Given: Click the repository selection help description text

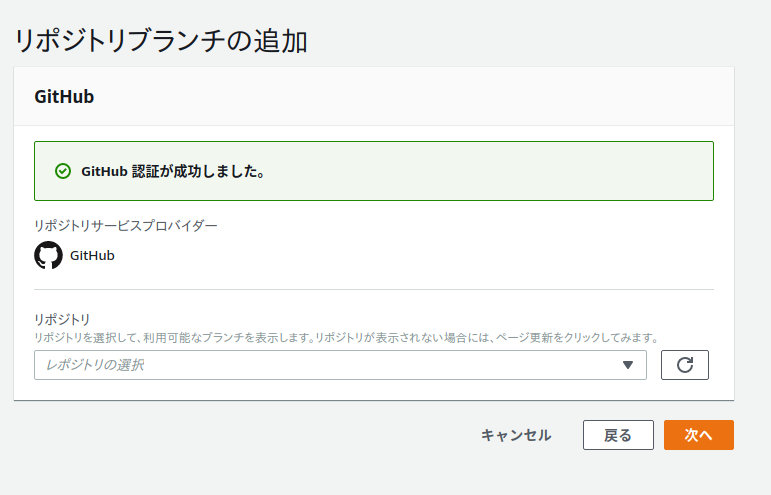Looking at the screenshot, I should (x=347, y=338).
